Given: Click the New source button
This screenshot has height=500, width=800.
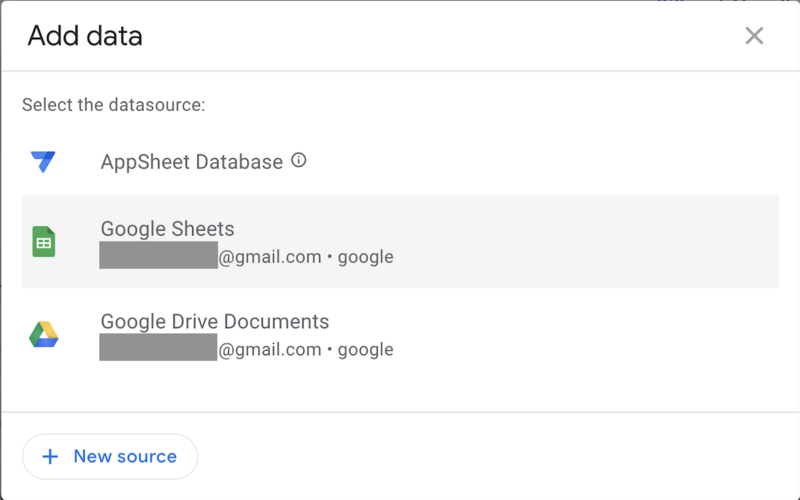Looking at the screenshot, I should (110, 457).
